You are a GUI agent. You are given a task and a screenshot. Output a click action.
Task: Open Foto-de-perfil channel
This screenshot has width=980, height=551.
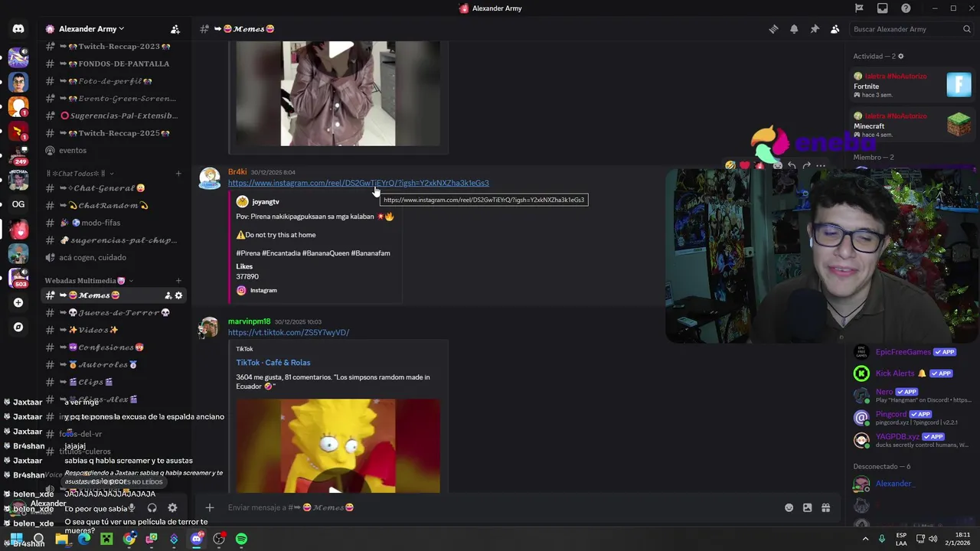pos(113,81)
